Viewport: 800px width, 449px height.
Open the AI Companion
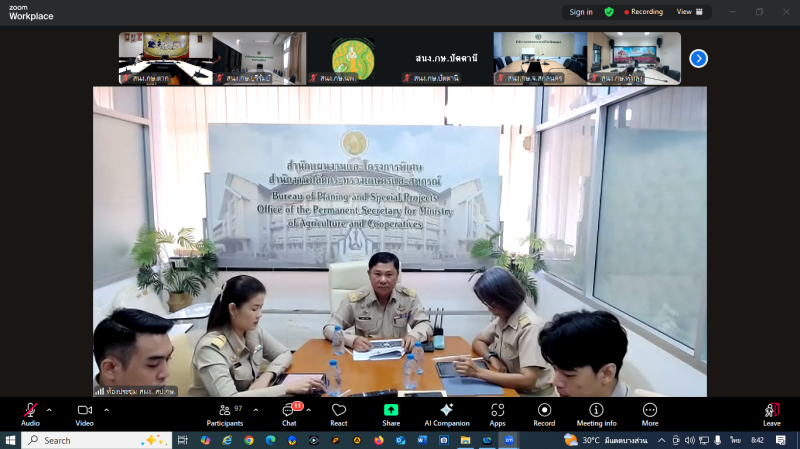(446, 413)
